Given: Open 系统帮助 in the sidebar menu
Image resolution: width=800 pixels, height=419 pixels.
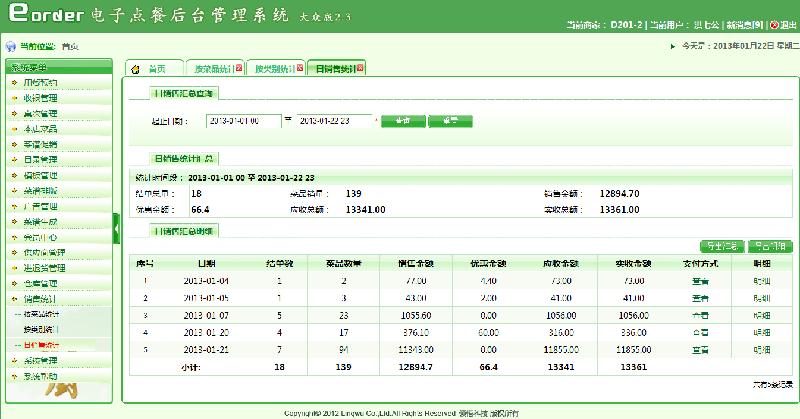Looking at the screenshot, I should 40,377.
